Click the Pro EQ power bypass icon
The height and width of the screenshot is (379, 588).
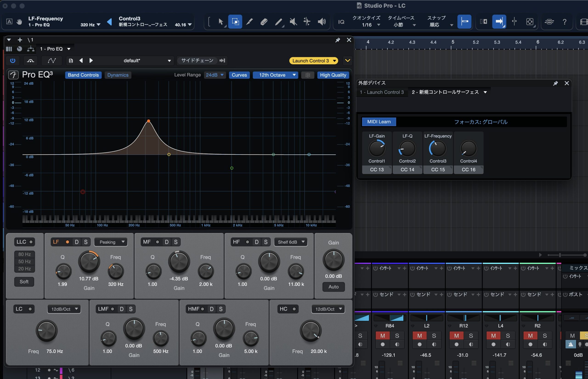(13, 61)
